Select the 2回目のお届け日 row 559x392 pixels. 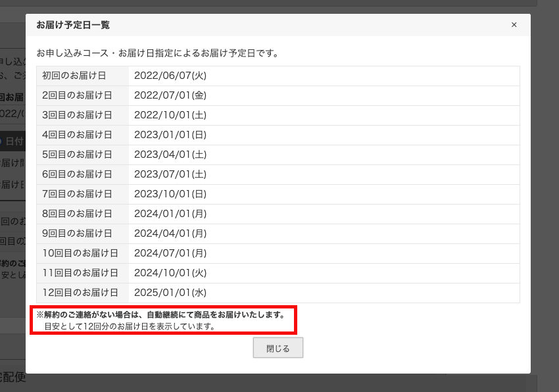point(278,95)
